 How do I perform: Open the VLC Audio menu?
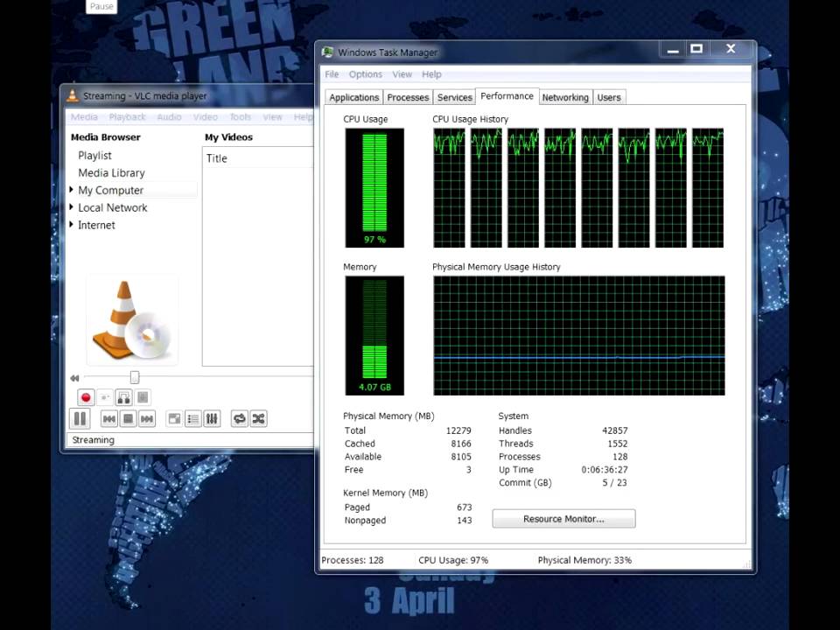pos(169,116)
